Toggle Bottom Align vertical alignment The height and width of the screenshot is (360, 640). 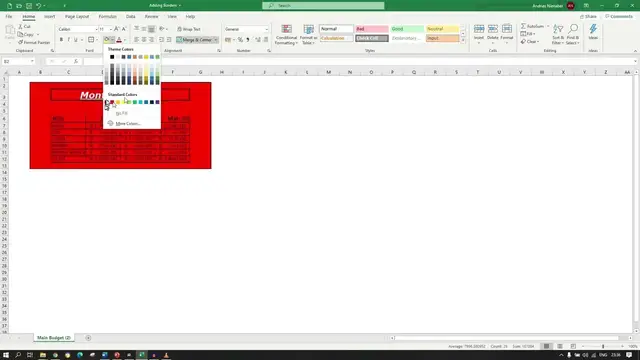click(151, 29)
